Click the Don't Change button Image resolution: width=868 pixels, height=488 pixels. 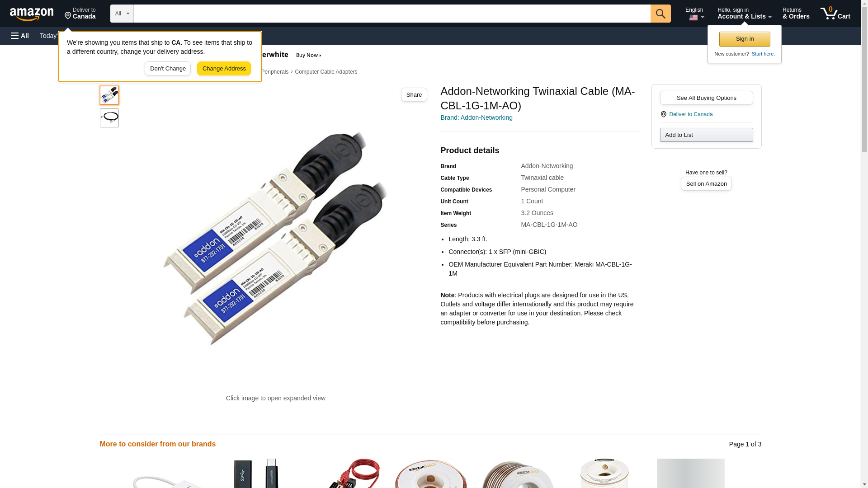click(168, 69)
